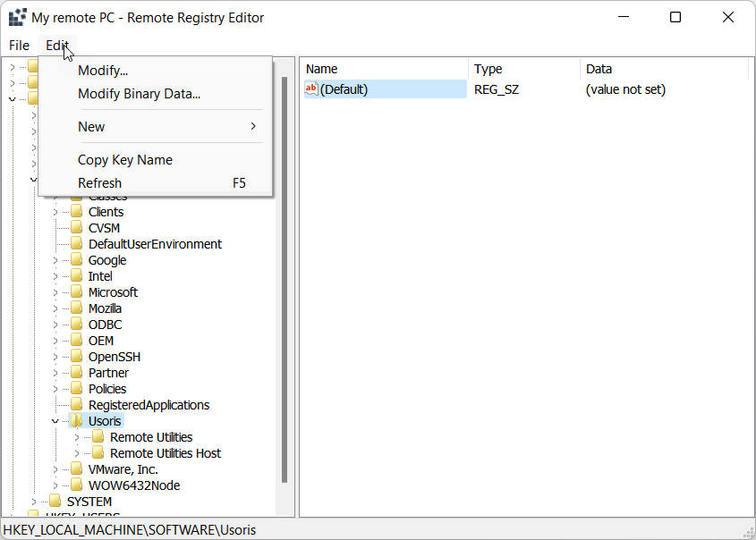756x540 pixels.
Task: Click the REG_SZ type cell
Action: 497,89
